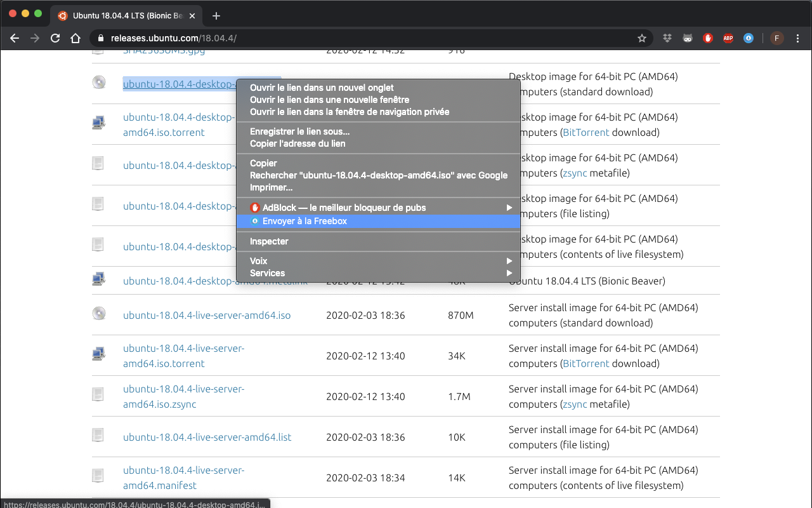Click the blue Freebox extension icon
Viewport: 812px width, 508px height.
(x=749, y=37)
